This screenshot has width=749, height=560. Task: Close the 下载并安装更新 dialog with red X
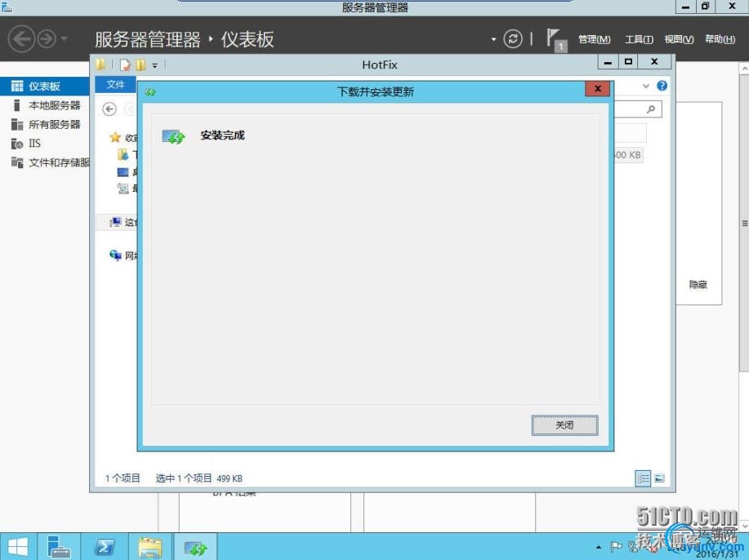tap(597, 89)
